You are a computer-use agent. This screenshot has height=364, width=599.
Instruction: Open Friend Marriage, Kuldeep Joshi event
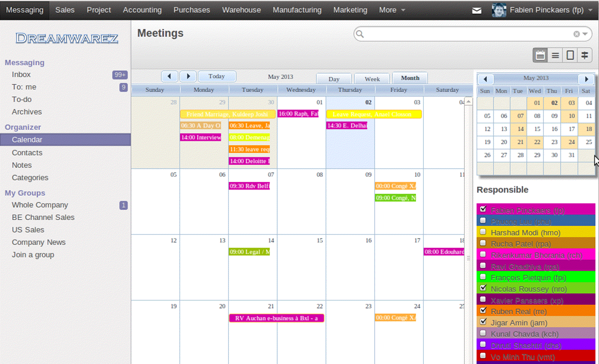[x=228, y=114]
